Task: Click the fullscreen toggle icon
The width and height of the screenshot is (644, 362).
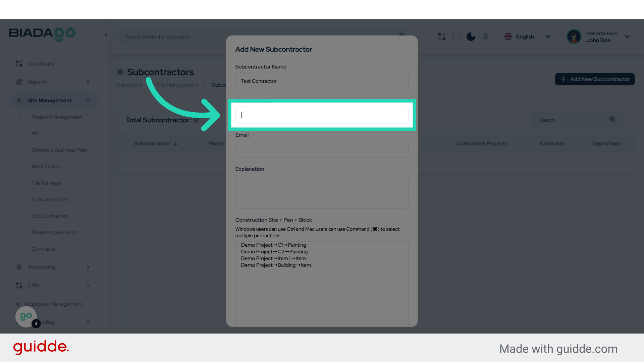Action: coord(456,37)
